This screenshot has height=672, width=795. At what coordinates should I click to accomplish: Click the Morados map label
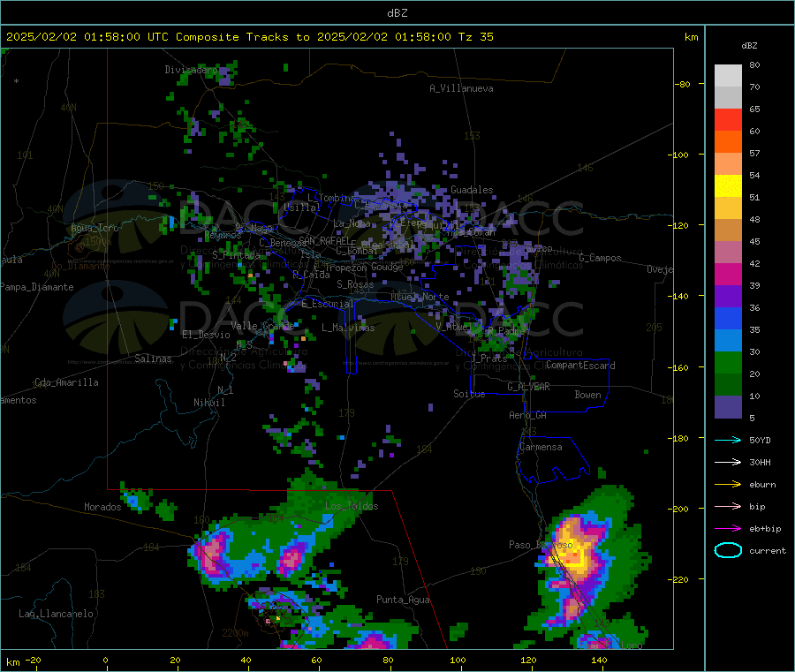tap(102, 507)
